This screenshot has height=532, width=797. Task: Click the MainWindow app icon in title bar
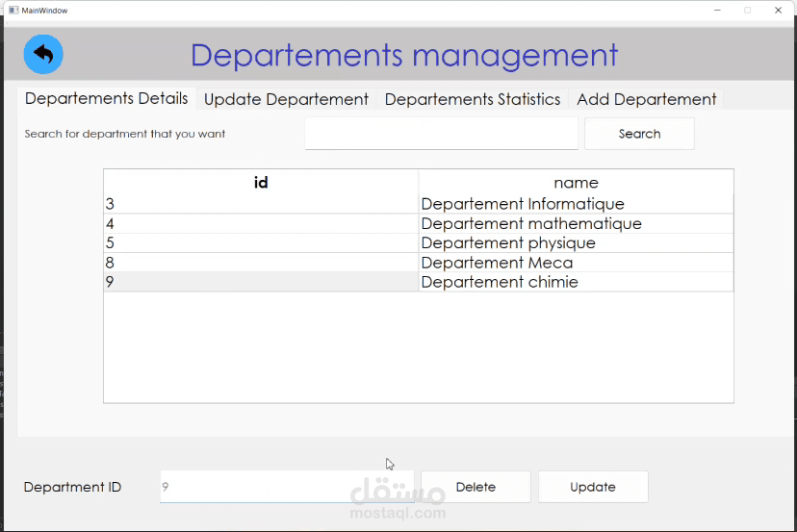13,10
